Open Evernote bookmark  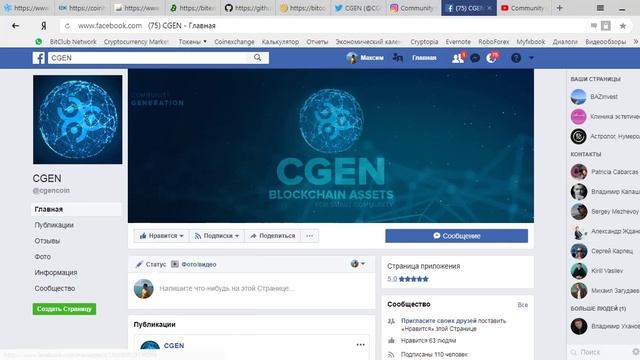[x=458, y=42]
